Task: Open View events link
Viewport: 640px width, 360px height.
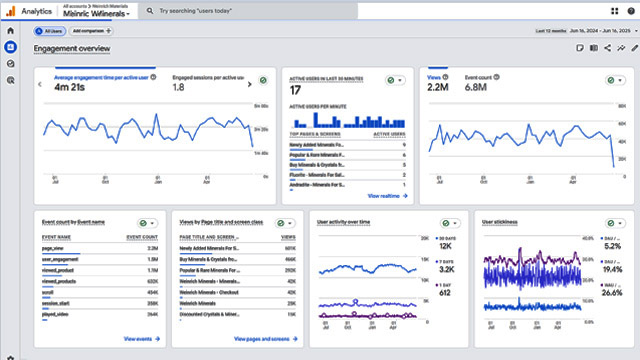Action: [142, 339]
